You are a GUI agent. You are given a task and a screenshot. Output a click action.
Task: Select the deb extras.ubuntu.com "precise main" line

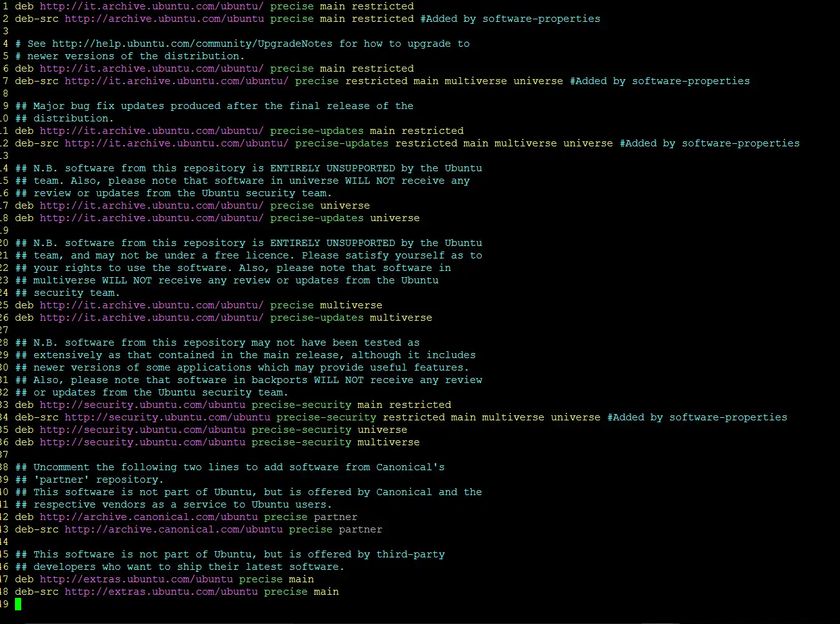(165, 579)
